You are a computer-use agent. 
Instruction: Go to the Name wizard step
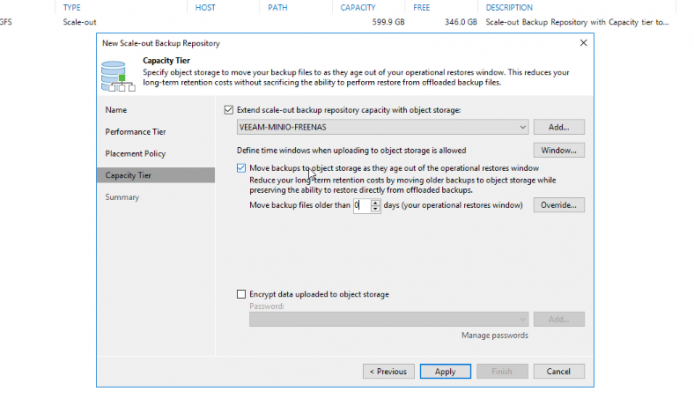[x=116, y=110]
